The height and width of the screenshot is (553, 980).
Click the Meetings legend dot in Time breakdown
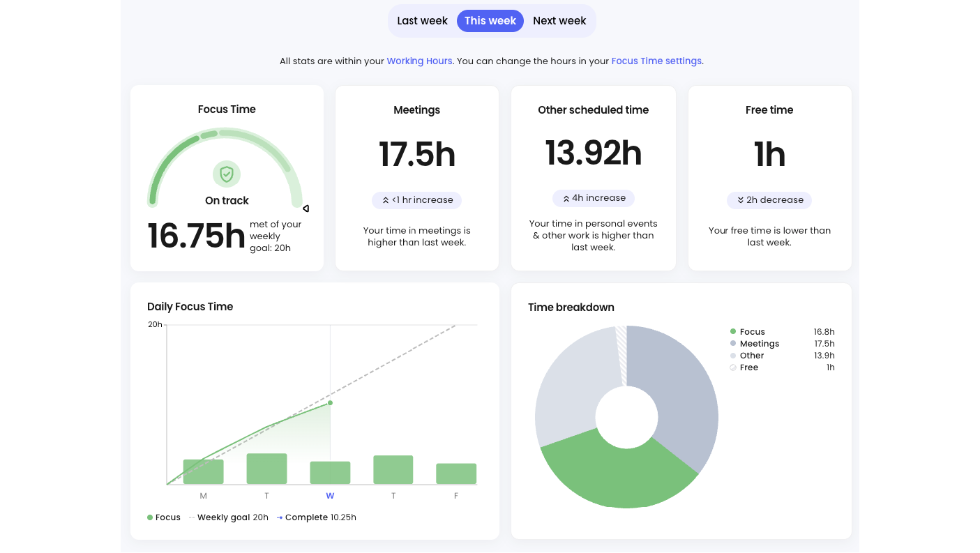click(733, 344)
